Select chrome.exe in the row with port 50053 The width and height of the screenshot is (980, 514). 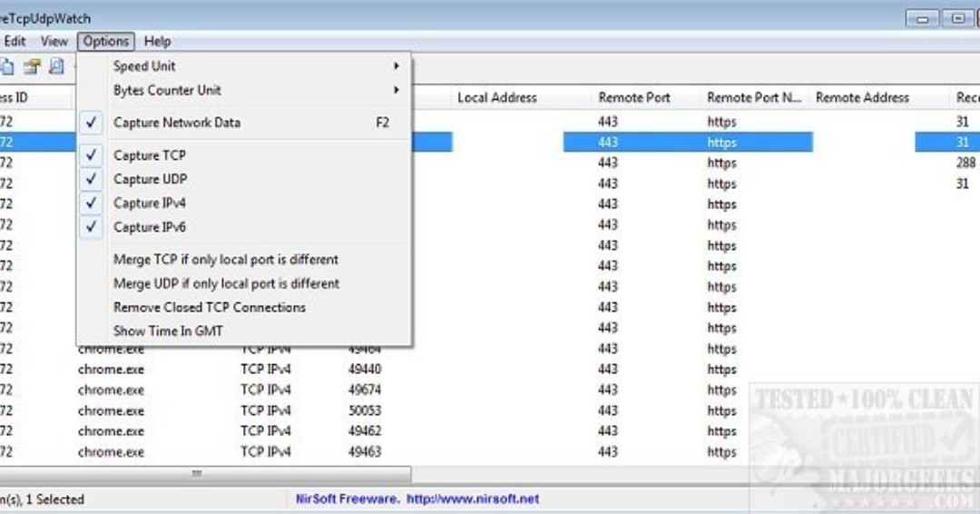click(112, 410)
